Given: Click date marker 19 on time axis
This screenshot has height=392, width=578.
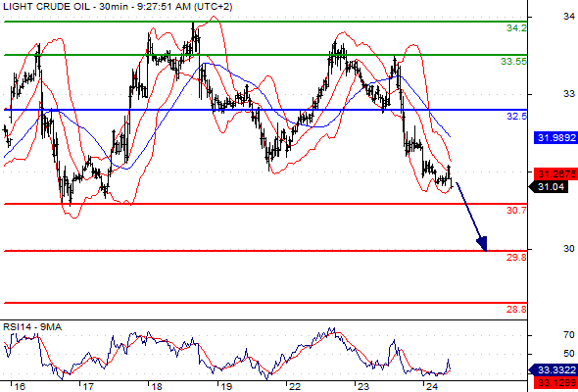Looking at the screenshot, I should pos(226,387).
